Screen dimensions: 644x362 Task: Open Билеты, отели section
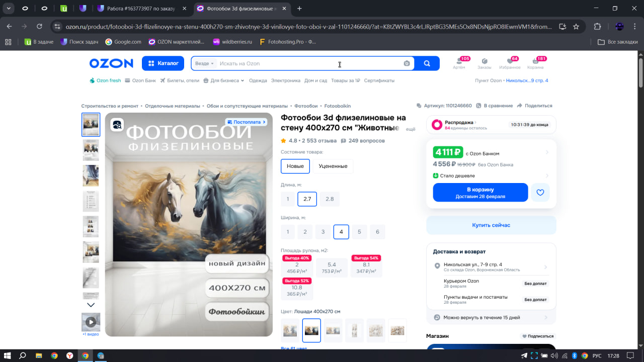click(180, 80)
